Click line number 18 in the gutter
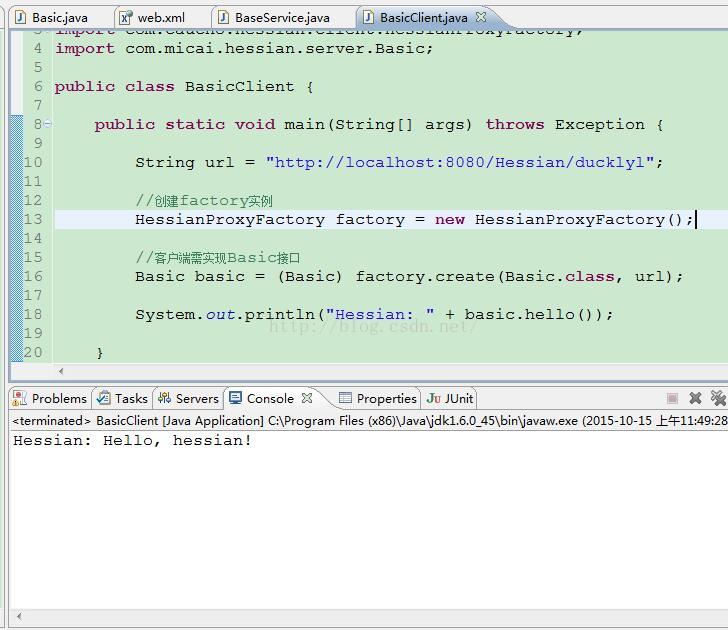This screenshot has height=630, width=728. pyautogui.click(x=33, y=315)
